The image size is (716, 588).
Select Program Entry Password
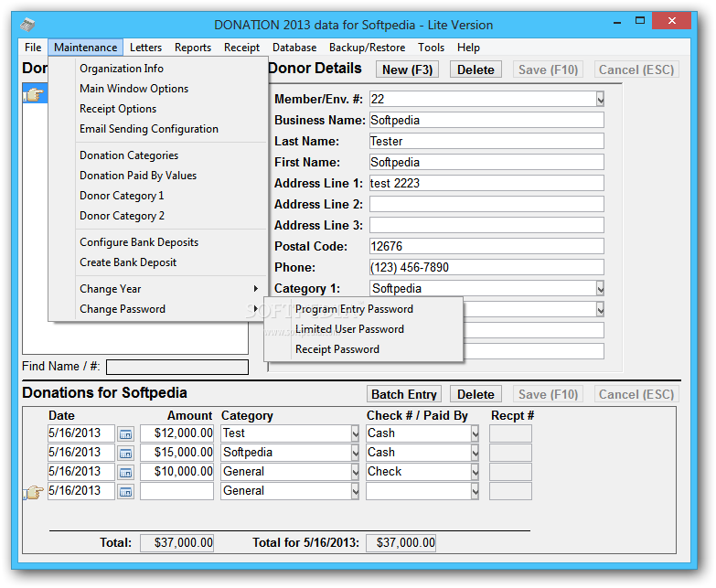(x=363, y=309)
